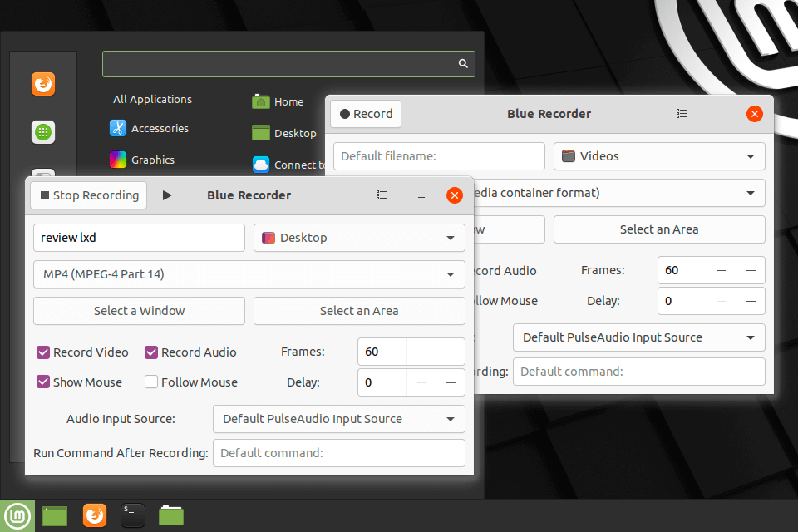The width and height of the screenshot is (798, 532).
Task: Click Select an Area in back window
Action: click(x=659, y=229)
